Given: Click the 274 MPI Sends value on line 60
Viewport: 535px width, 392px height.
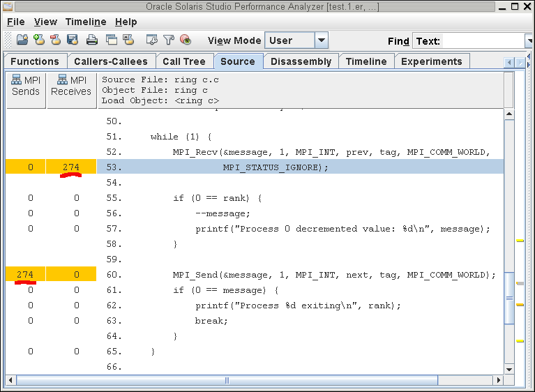Looking at the screenshot, I should tap(25, 274).
